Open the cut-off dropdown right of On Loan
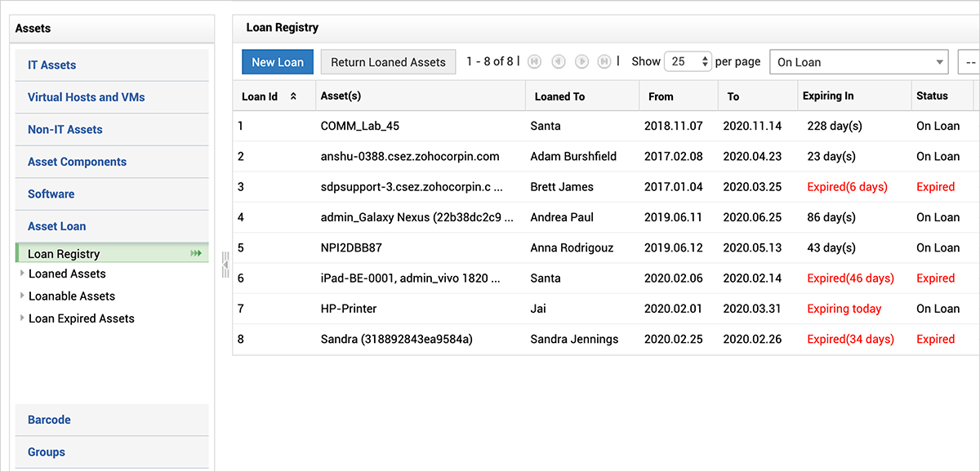The image size is (980, 472). [969, 62]
